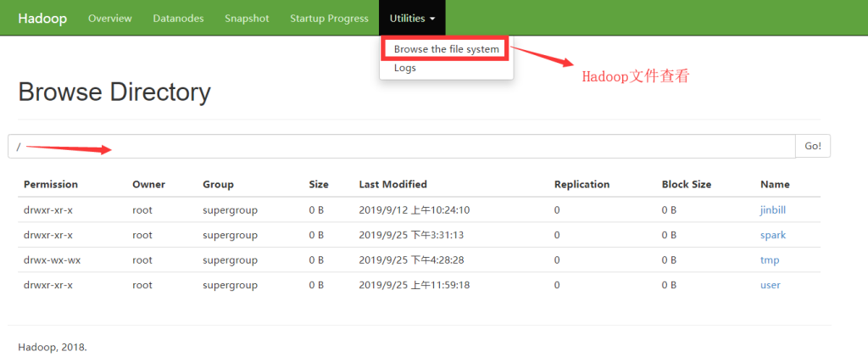868x357 pixels.
Task: Go to the Datanodes tab
Action: coord(178,19)
